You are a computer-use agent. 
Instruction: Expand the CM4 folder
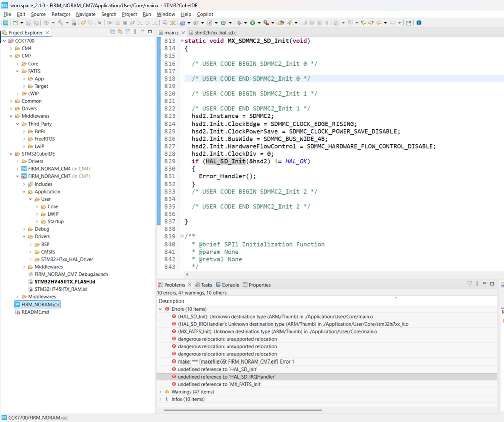click(x=11, y=48)
